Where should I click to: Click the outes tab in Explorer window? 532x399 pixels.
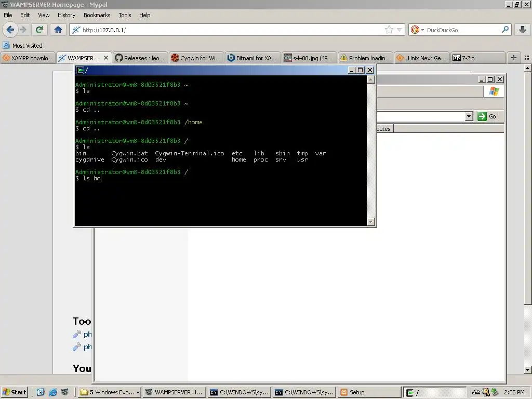385,129
